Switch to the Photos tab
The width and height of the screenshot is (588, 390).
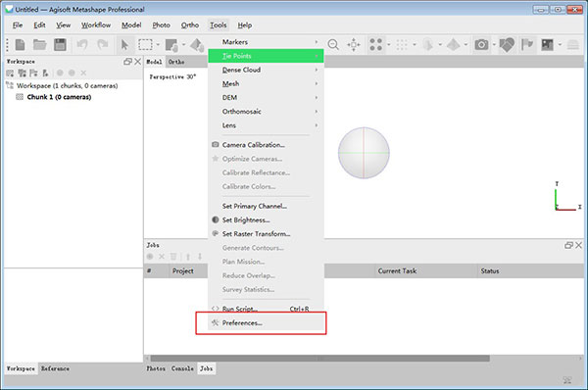(156, 368)
